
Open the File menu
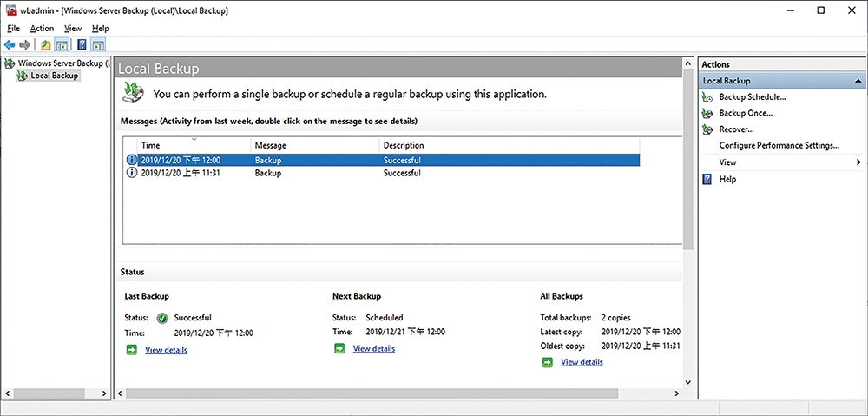tap(14, 29)
